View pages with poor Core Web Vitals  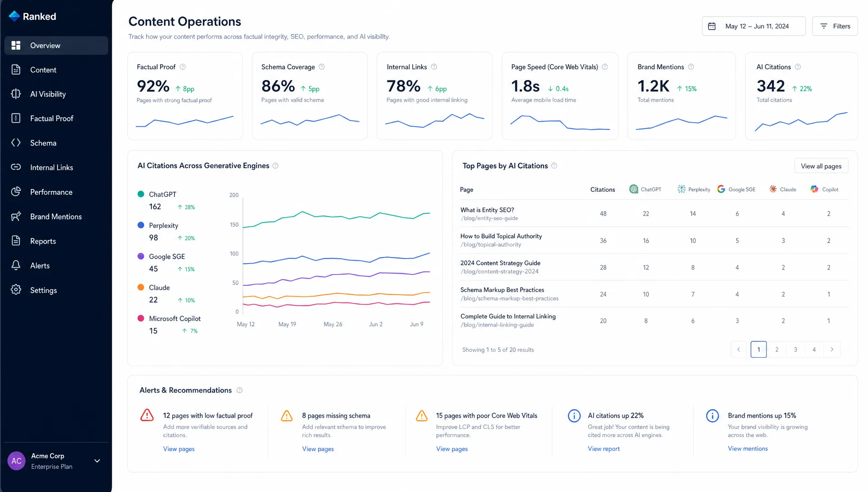(x=452, y=449)
